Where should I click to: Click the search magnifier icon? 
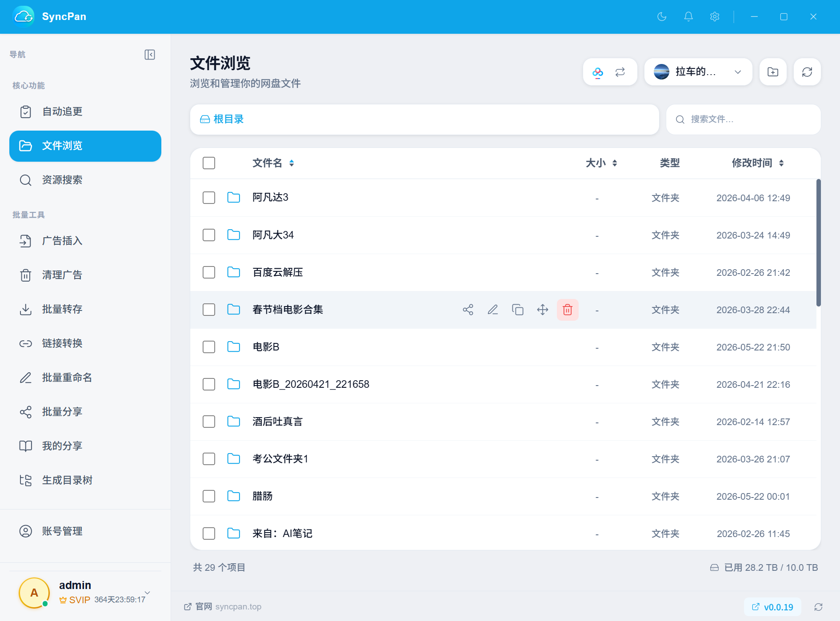tap(680, 119)
